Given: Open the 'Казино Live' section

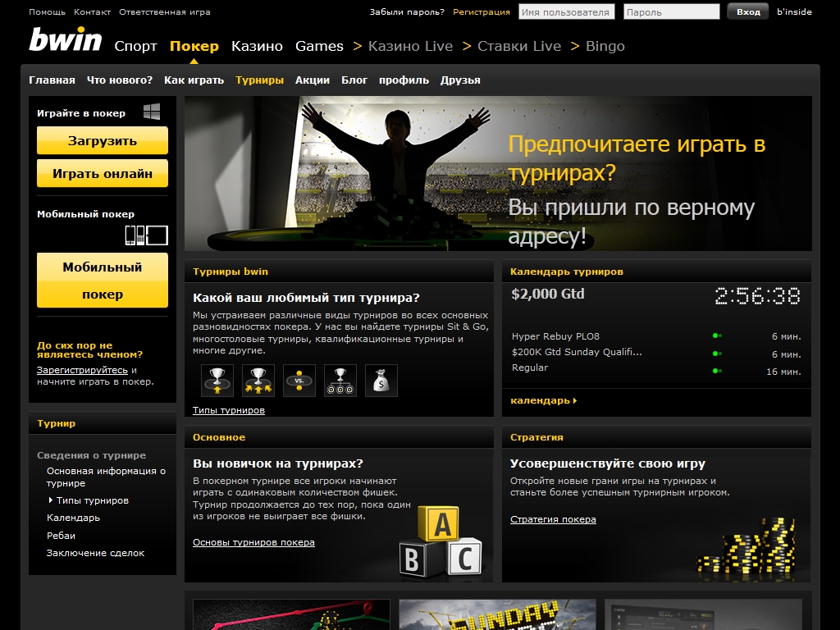Looking at the screenshot, I should click(410, 46).
